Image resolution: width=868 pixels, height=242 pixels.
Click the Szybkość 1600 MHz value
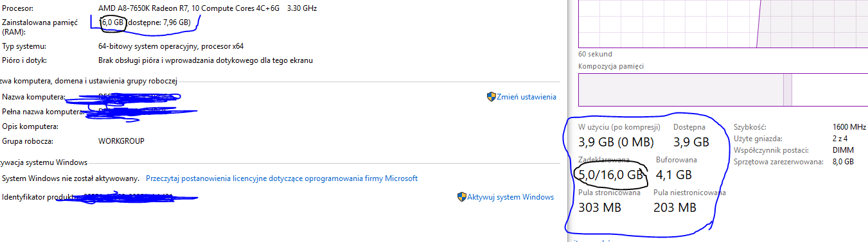pos(847,128)
